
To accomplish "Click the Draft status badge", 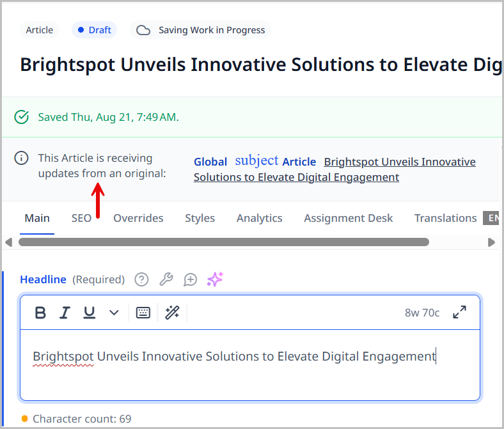I will (x=94, y=30).
